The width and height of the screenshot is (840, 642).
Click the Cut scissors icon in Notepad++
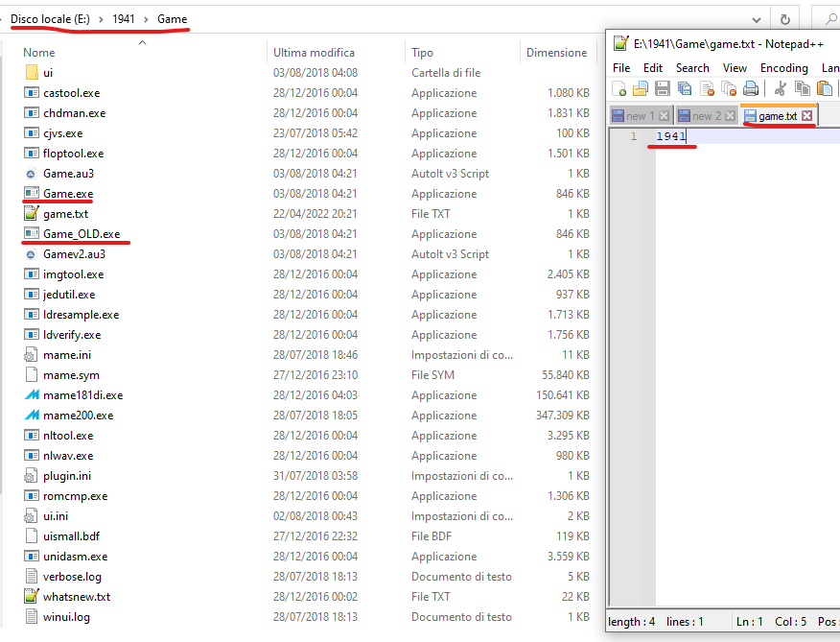tap(781, 88)
